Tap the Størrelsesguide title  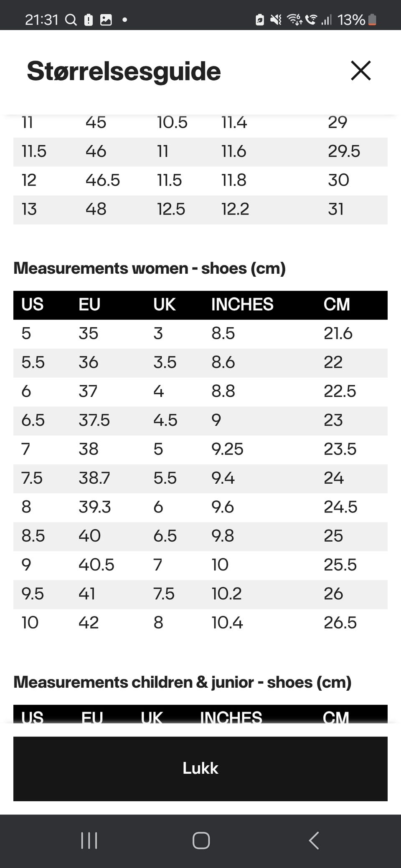click(124, 71)
